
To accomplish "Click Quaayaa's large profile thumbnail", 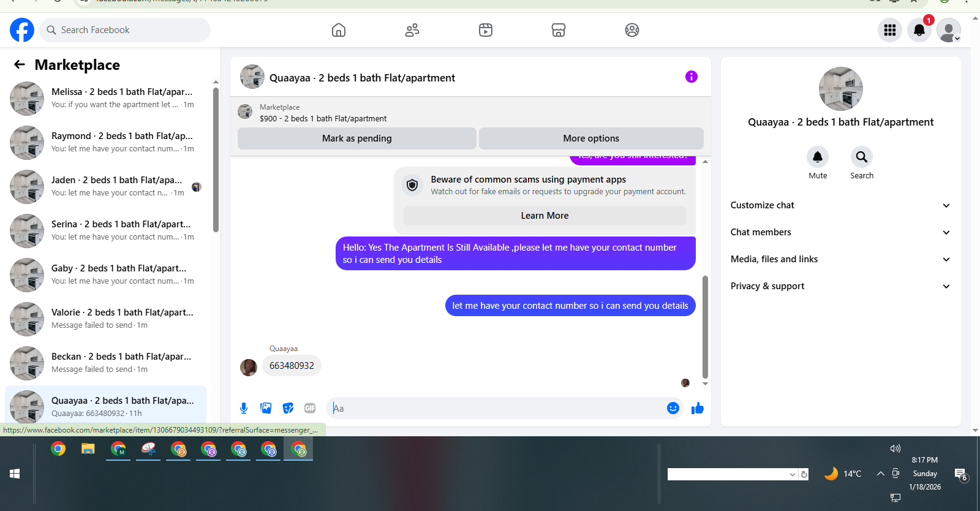I will pyautogui.click(x=841, y=89).
